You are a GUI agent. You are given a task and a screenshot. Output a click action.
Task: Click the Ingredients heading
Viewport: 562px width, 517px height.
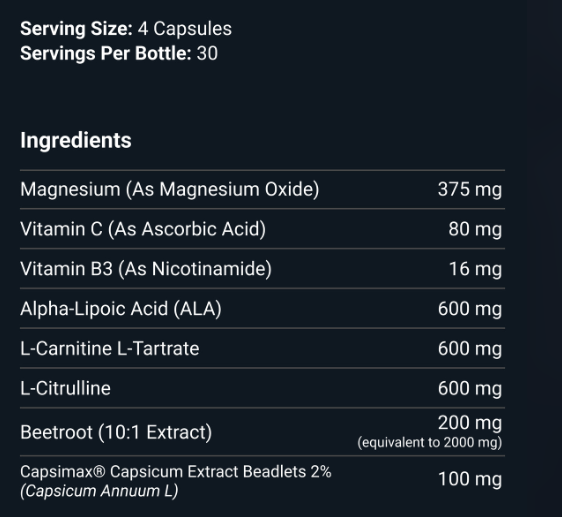(76, 141)
